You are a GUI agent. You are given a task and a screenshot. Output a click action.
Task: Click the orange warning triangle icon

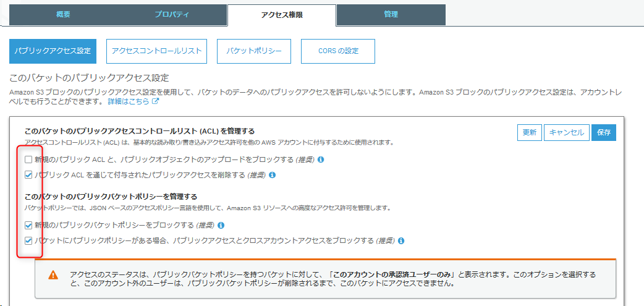coord(53,275)
